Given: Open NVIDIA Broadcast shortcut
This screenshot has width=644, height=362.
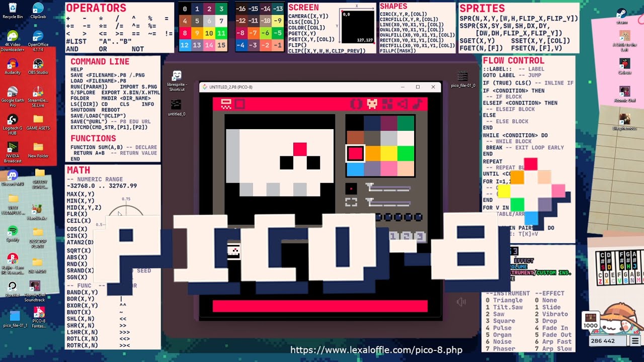Looking at the screenshot, I should pyautogui.click(x=13, y=152).
